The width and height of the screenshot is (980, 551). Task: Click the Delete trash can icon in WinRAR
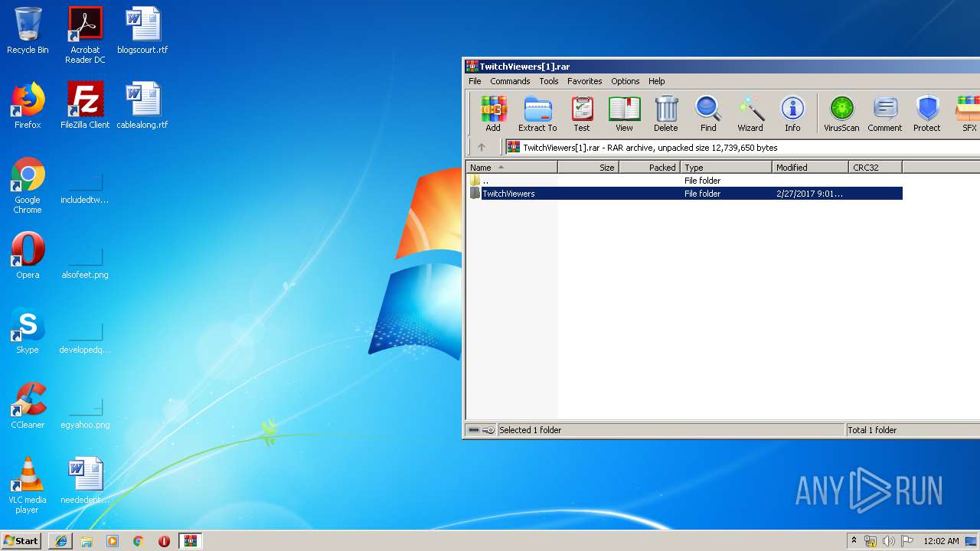tap(666, 113)
